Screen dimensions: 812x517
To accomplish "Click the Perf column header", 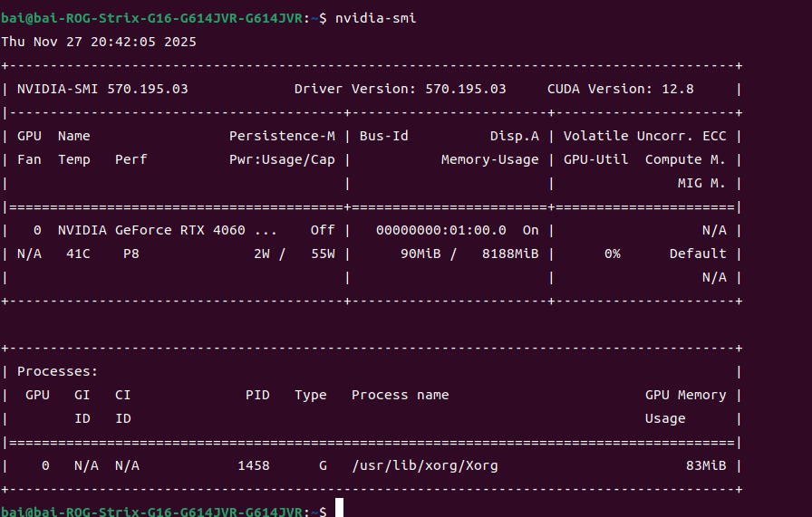I will (x=131, y=160).
